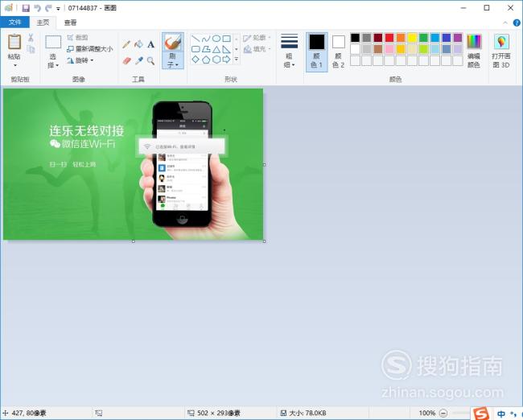Click the Sogou input method S icon

point(480,414)
